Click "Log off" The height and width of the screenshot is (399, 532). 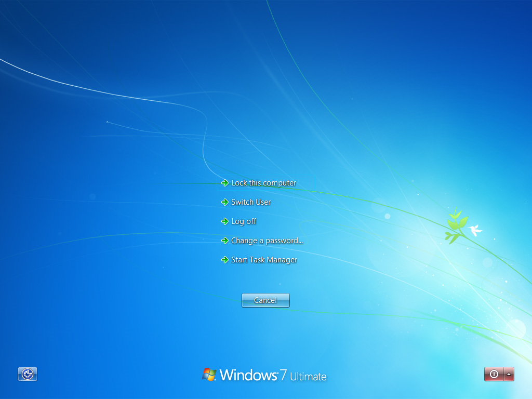(x=243, y=221)
